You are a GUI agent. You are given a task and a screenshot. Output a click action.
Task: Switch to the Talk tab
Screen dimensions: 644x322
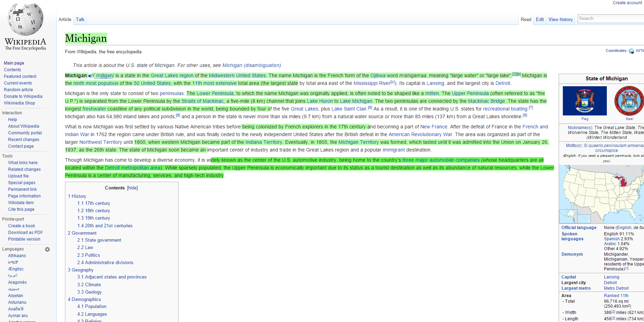(x=80, y=20)
